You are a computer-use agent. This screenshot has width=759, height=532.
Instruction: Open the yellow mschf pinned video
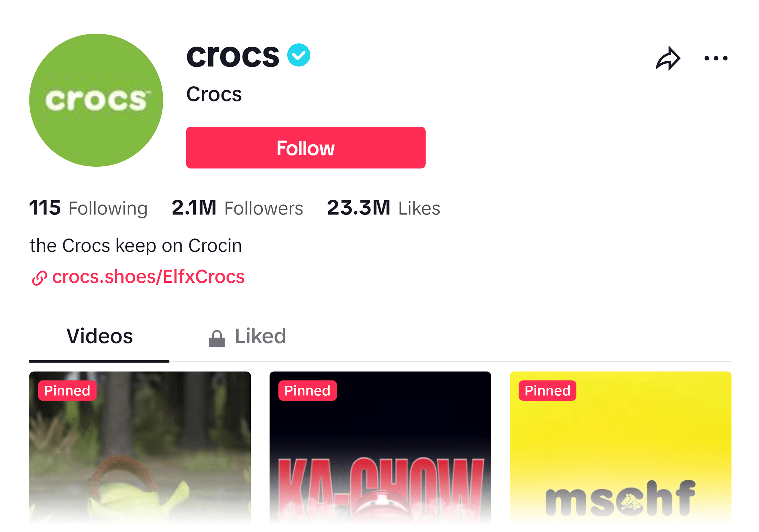pos(621,456)
